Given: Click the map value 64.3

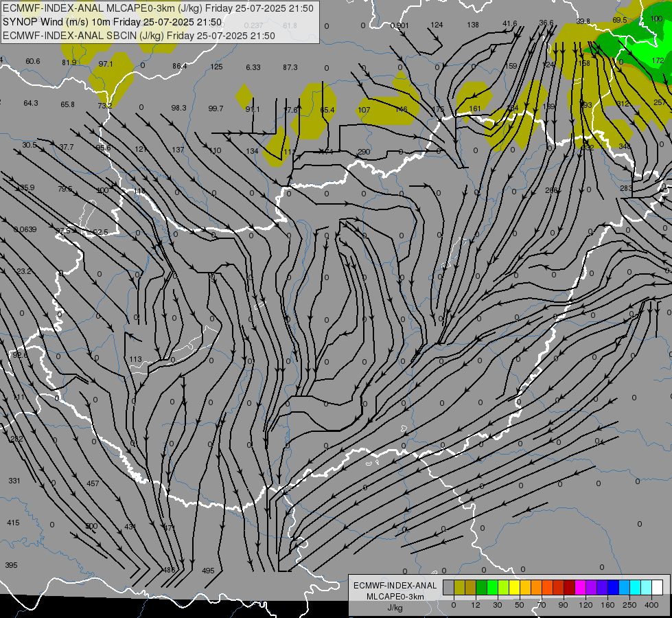Looking at the screenshot, I should click(31, 104).
